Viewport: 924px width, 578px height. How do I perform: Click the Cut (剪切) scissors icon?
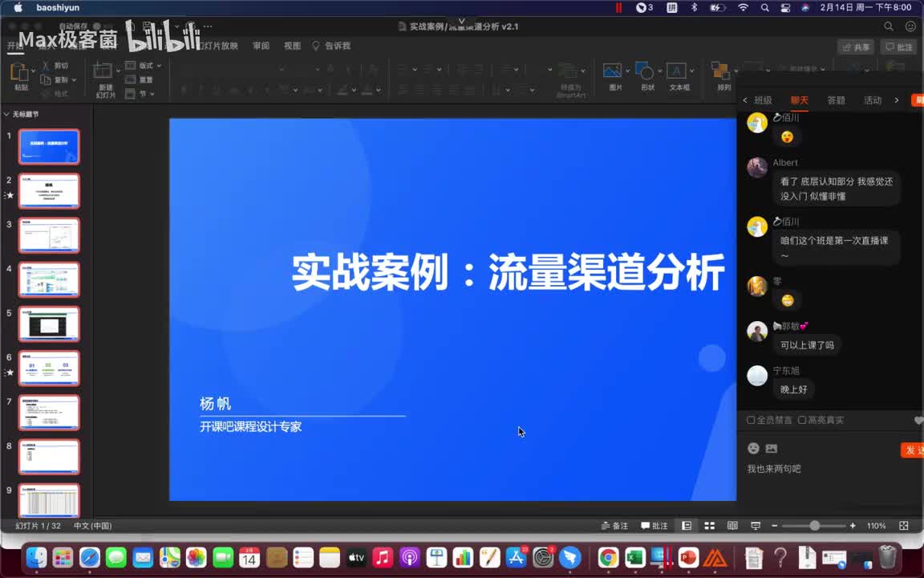[46, 66]
